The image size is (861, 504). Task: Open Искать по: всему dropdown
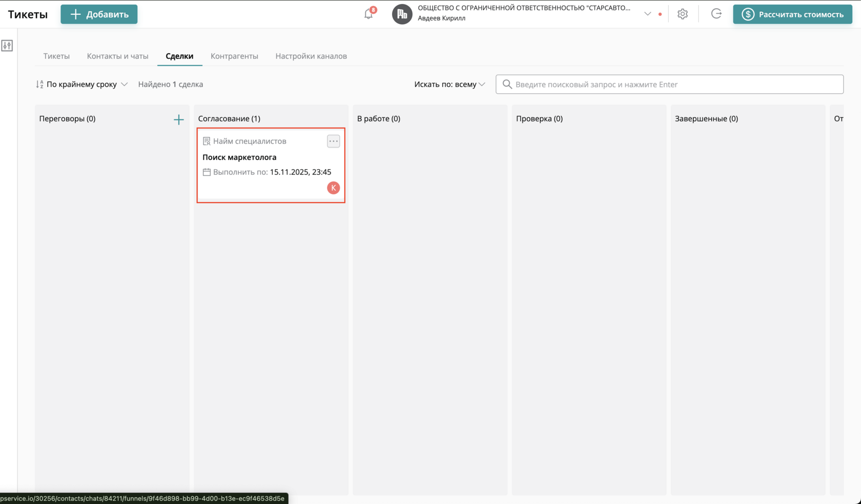tap(449, 84)
